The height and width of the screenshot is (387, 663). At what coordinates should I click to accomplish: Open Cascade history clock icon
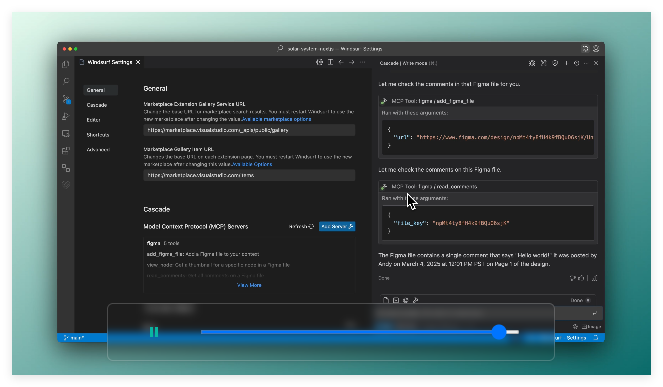coord(555,63)
